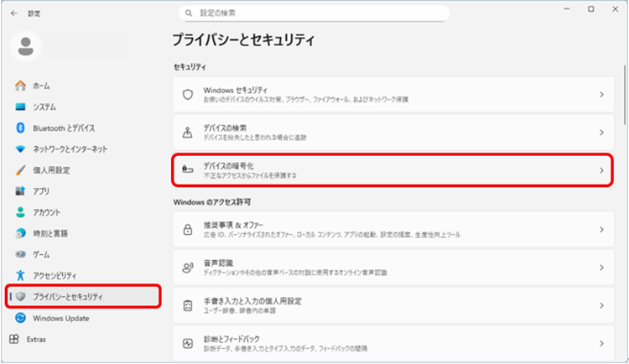Click the search magnifier in 設定の検索
This screenshot has height=364, width=629.
[x=190, y=13]
